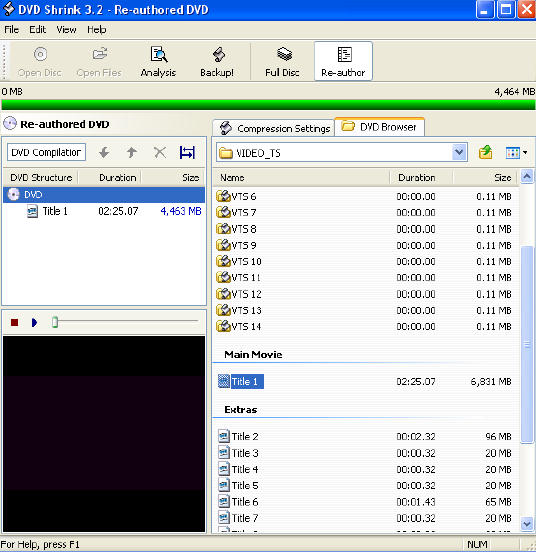
Task: Switch to Compression Settings tab
Action: (274, 128)
